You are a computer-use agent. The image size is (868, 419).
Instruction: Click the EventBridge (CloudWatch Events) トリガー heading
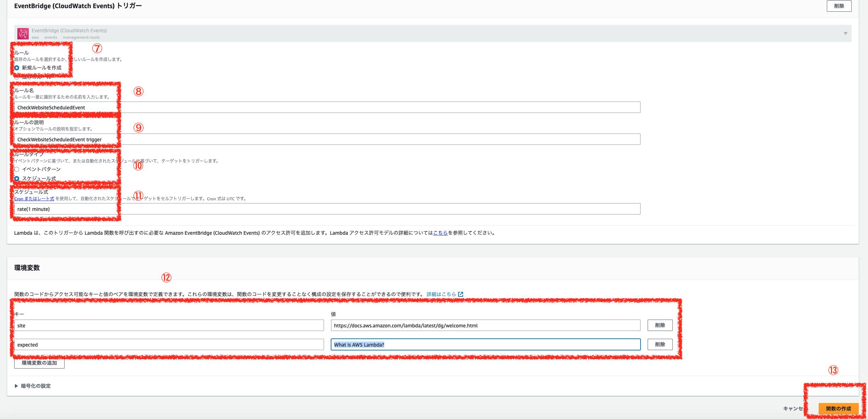pyautogui.click(x=78, y=6)
